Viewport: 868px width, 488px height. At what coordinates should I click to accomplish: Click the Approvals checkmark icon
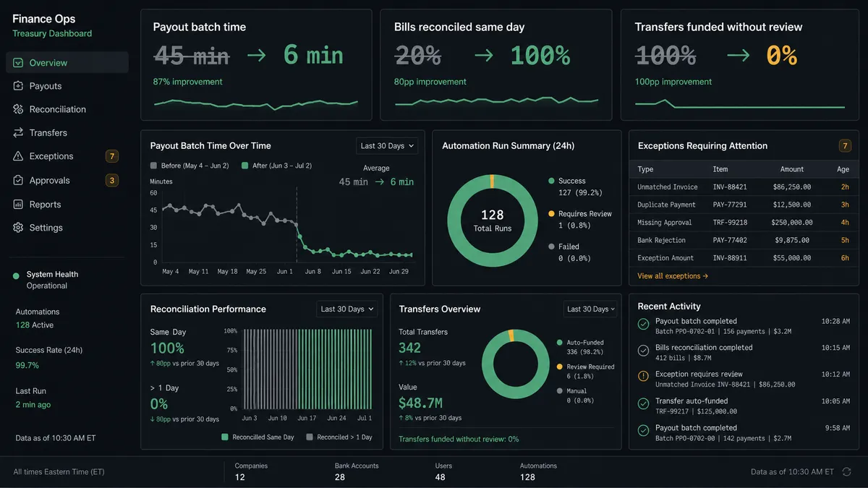(18, 180)
